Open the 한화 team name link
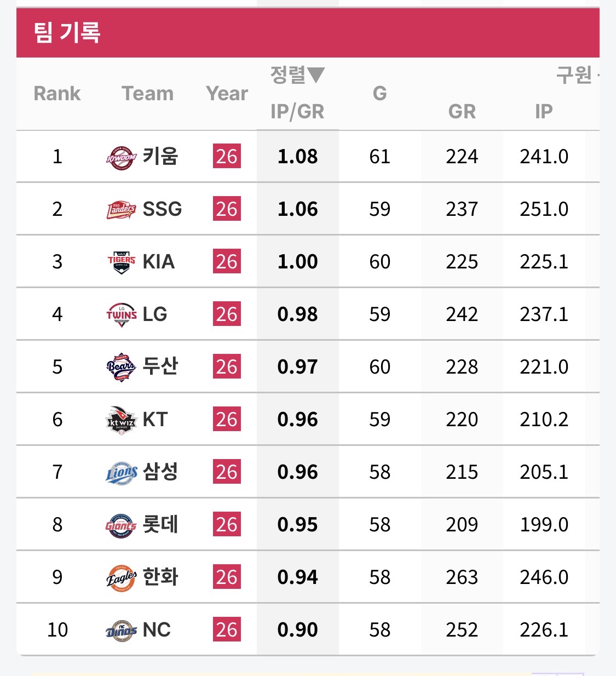Image resolution: width=616 pixels, height=676 pixels. (x=160, y=577)
